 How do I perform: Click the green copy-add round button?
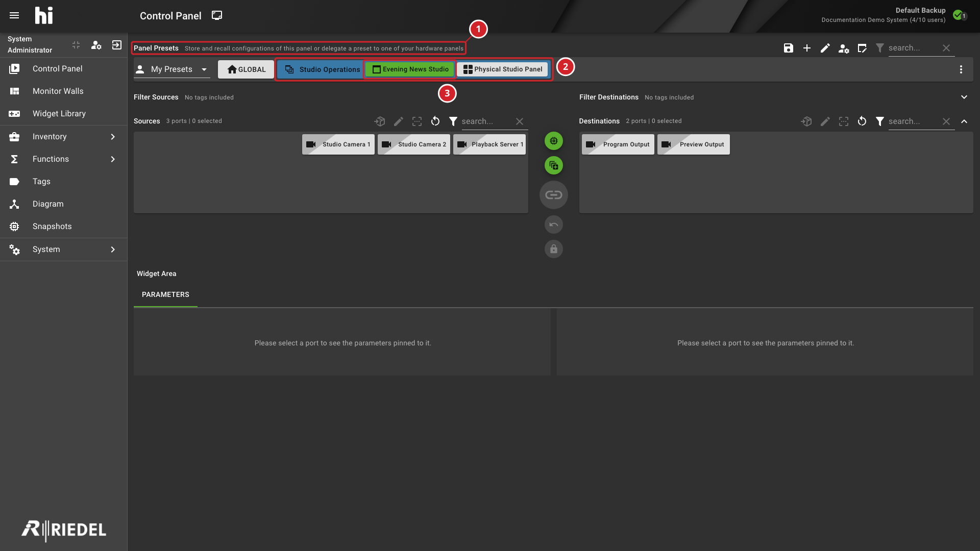(x=554, y=165)
